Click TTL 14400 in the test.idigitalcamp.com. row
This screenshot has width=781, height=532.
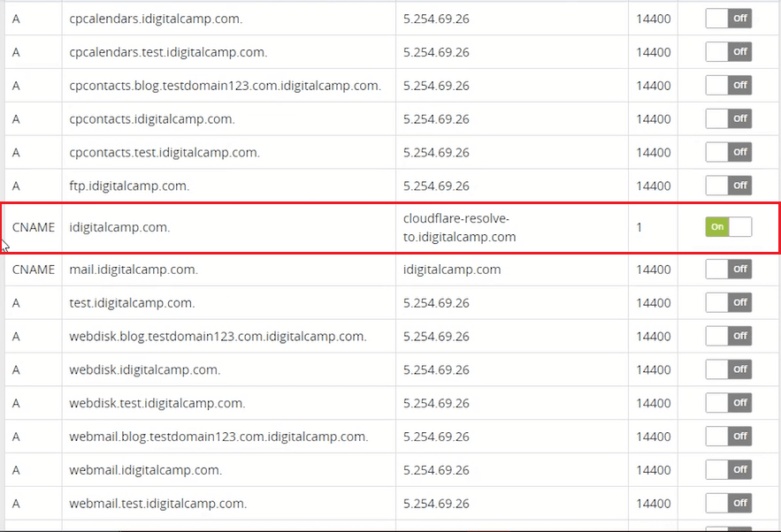[x=654, y=302]
